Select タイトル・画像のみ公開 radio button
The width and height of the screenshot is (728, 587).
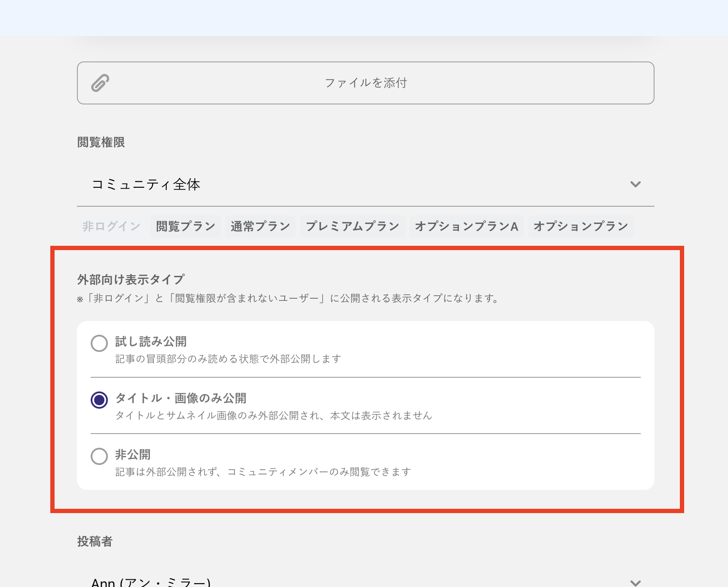tap(99, 400)
